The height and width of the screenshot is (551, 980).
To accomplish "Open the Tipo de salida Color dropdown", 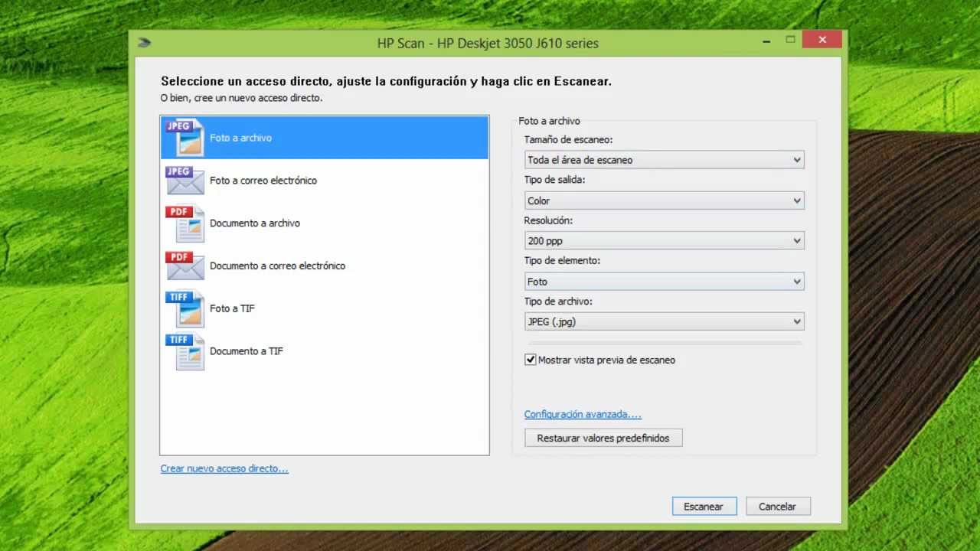I will (x=664, y=201).
